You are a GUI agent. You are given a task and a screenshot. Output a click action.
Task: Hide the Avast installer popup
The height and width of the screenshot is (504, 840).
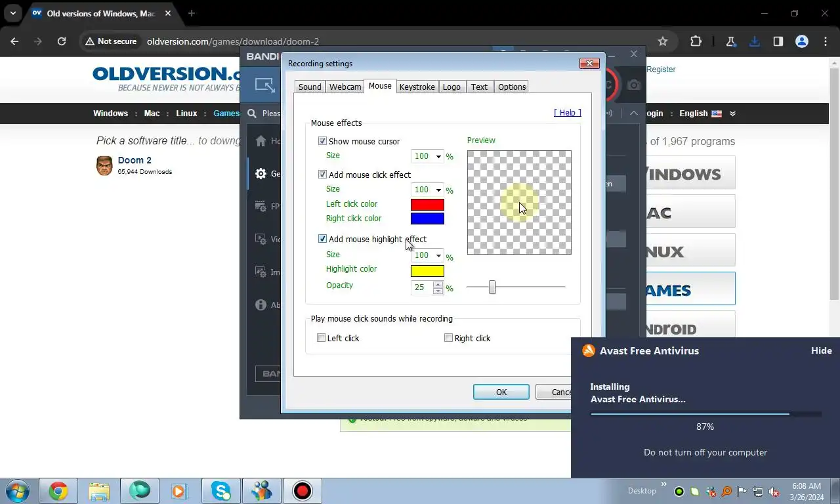(x=821, y=350)
